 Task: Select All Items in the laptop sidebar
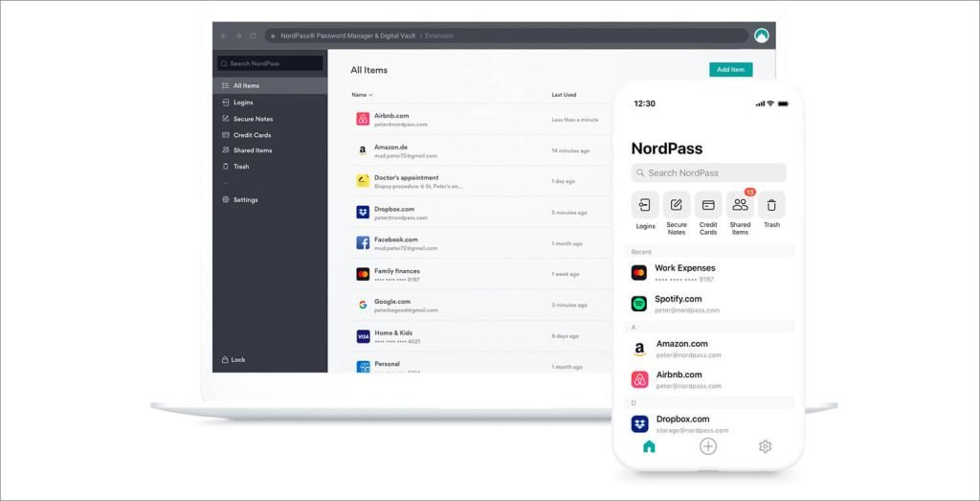click(x=270, y=85)
